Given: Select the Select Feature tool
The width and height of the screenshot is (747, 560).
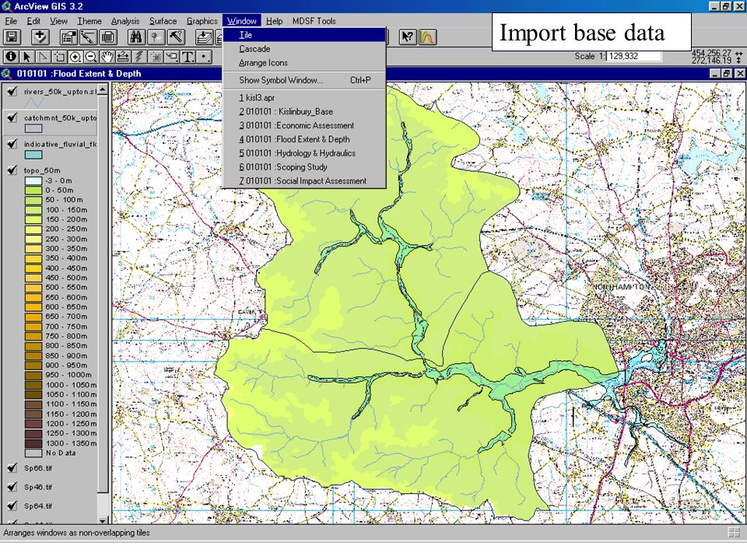Looking at the screenshot, I should (59, 57).
